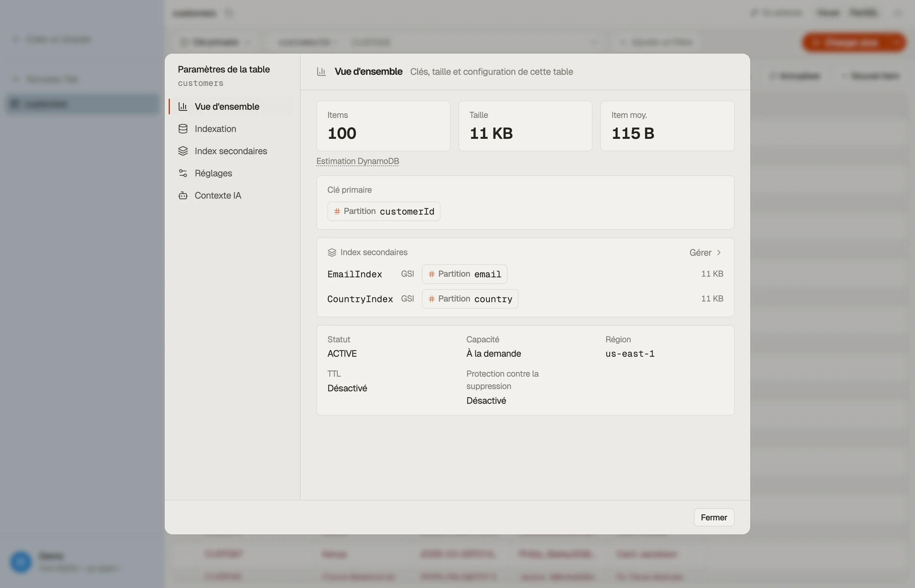Click the bar chart icon beside Vue d'ensemble in sidebar
915x588 pixels.
point(183,106)
